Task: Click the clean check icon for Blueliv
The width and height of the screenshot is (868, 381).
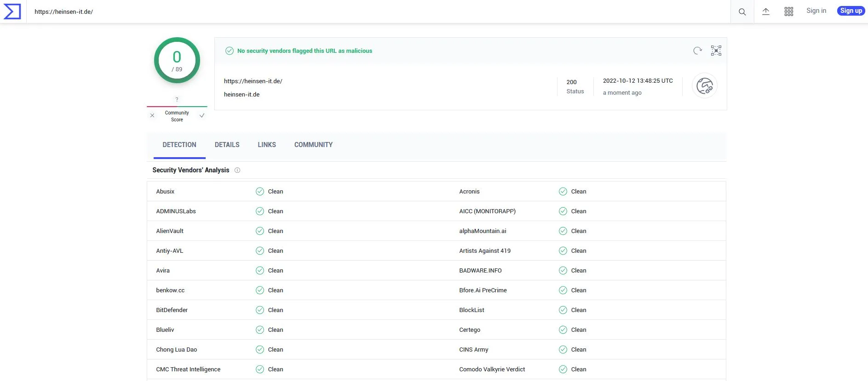Action: [260, 330]
